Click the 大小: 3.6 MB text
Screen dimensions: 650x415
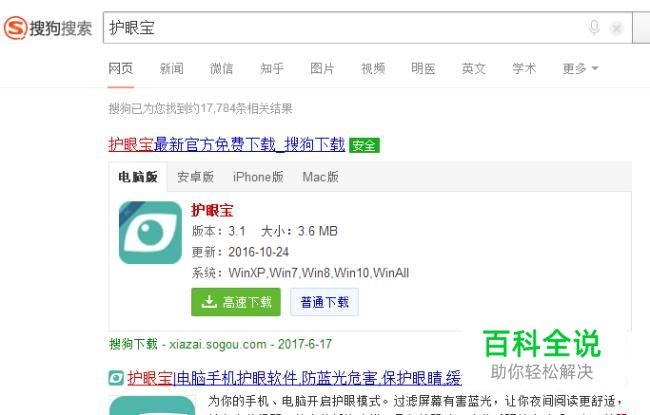pos(299,231)
